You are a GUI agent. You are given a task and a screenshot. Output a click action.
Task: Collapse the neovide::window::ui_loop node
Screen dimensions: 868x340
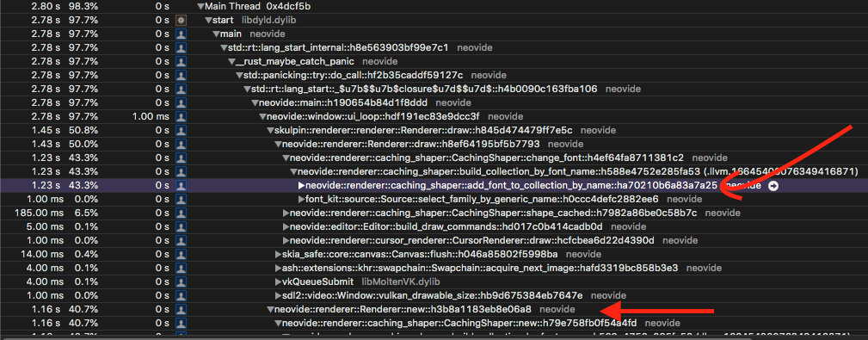pyautogui.click(x=262, y=117)
